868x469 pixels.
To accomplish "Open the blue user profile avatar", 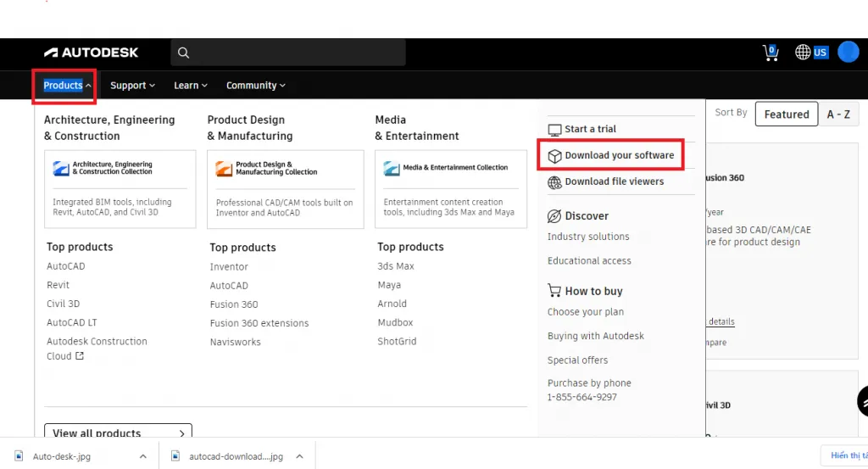I will (x=848, y=53).
